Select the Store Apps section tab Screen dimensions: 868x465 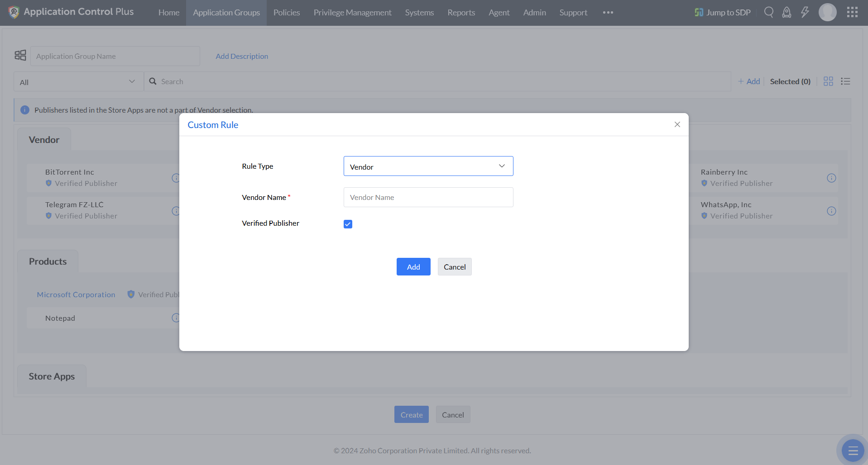52,376
